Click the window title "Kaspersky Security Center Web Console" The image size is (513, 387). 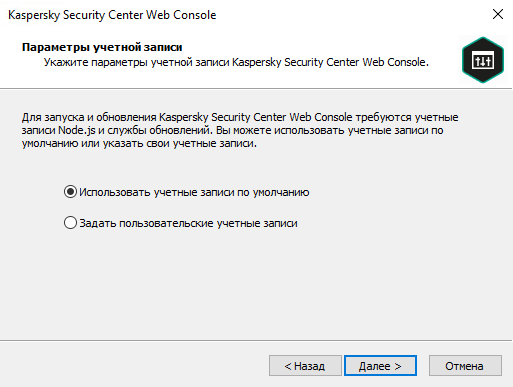(x=112, y=15)
